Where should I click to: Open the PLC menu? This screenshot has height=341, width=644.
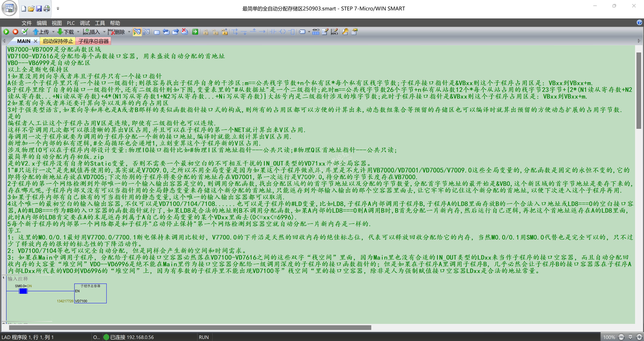(71, 23)
